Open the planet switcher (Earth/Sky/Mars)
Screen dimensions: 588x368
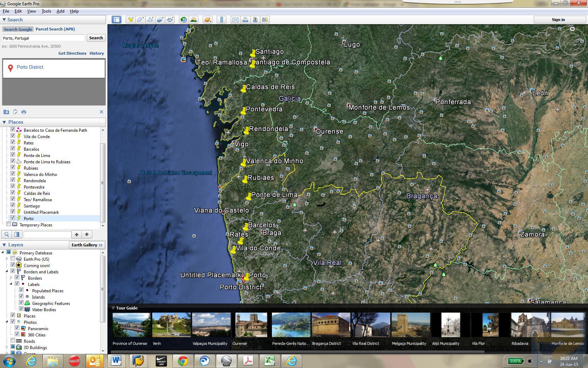tap(207, 20)
